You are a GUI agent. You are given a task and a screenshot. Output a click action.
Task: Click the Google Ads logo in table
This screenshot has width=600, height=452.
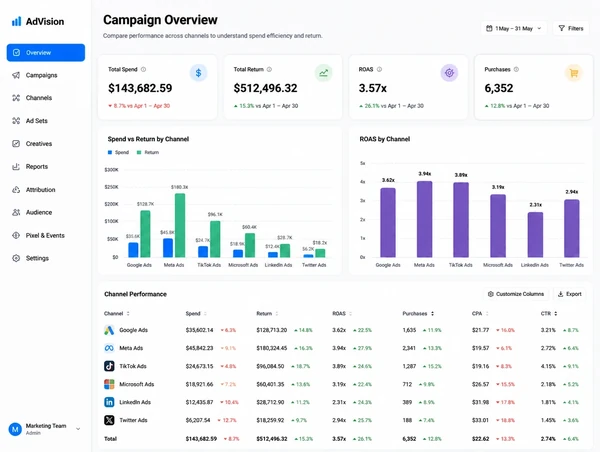(109, 330)
